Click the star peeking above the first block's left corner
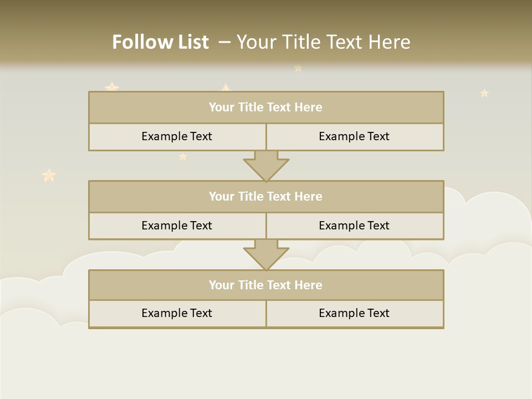Viewport: 532px width, 399px height. pos(112,87)
